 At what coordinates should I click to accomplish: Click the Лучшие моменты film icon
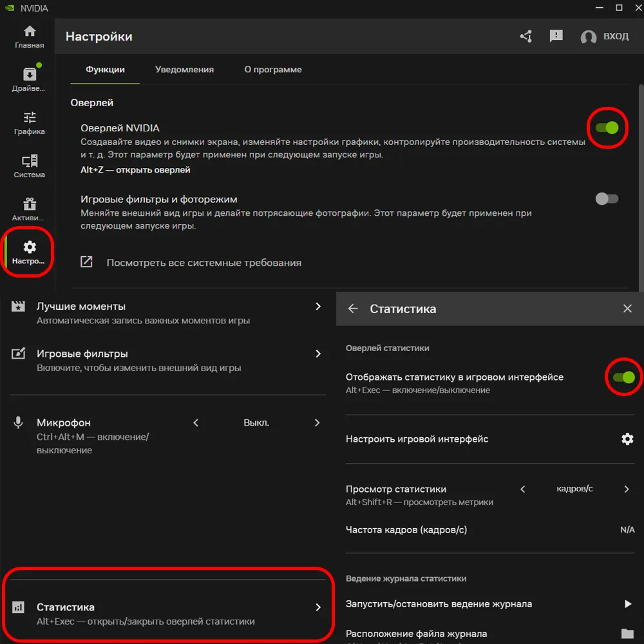(x=18, y=306)
